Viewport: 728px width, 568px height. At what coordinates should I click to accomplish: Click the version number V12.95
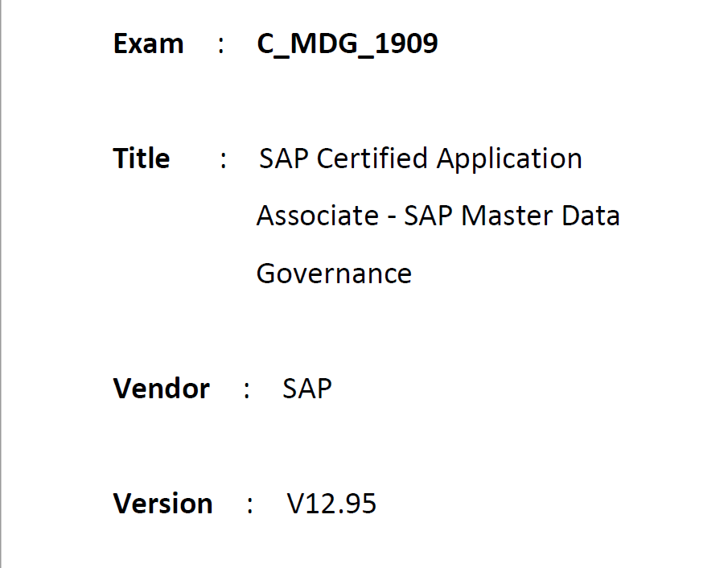click(331, 504)
